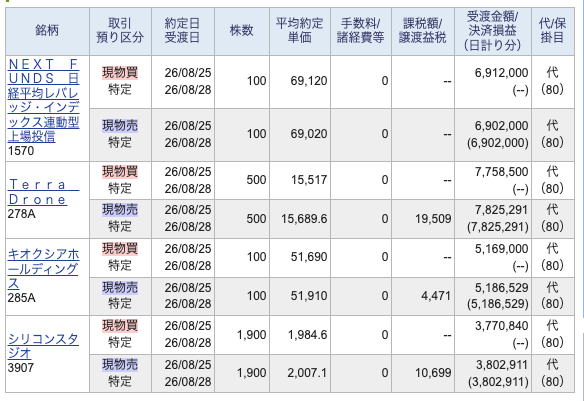Select the average price 15,689.6
This screenshot has width=584, height=401.
click(304, 219)
